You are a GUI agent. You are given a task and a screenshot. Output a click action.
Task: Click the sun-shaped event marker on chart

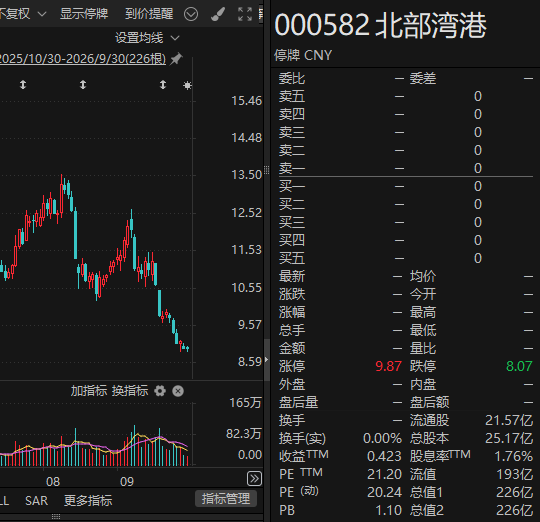pos(187,85)
